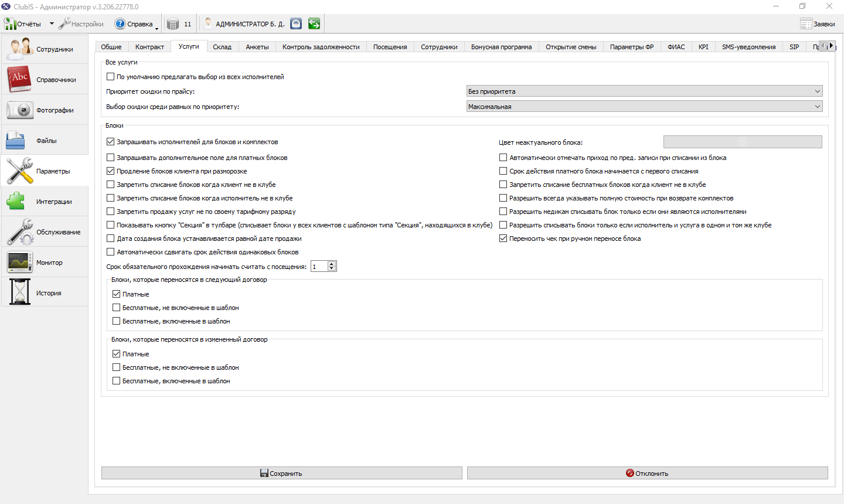The image size is (844, 504).
Task: Open the Сотрудники sidebar section
Action: pyautogui.click(x=45, y=49)
